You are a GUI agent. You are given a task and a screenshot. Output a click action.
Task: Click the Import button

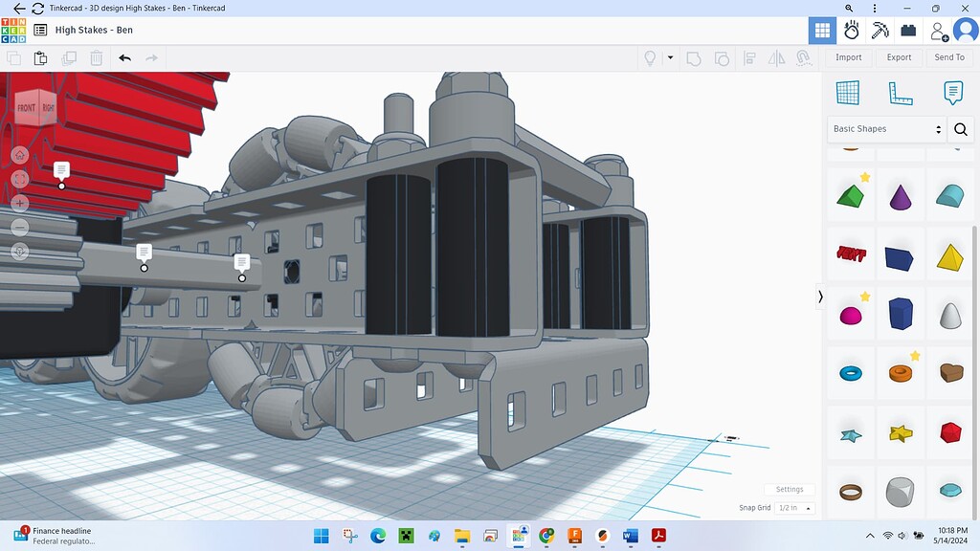click(848, 57)
